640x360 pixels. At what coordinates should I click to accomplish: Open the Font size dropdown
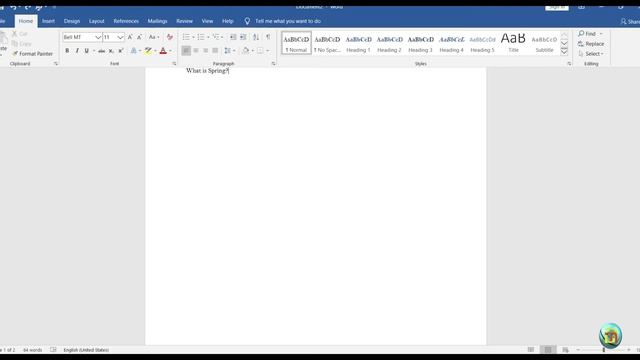[x=120, y=37]
